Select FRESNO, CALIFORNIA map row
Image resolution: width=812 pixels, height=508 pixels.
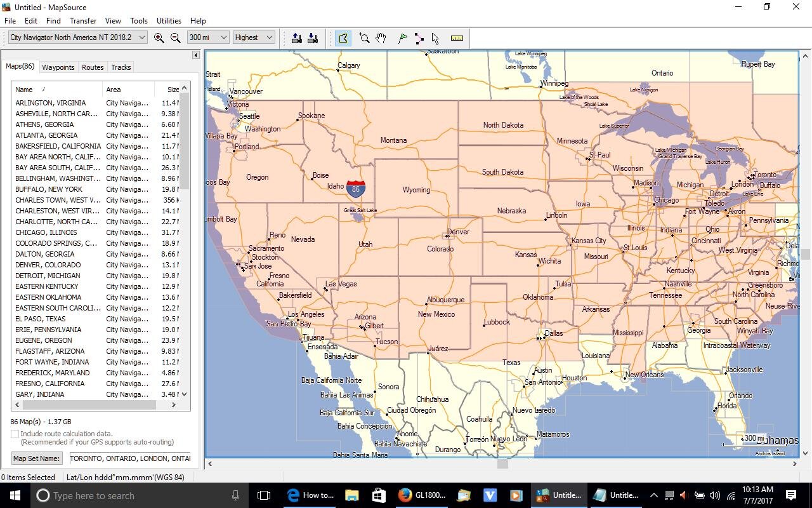(96, 384)
